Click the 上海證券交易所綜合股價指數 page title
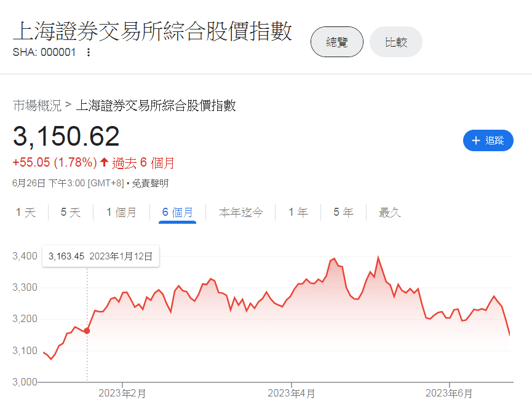Image resolution: width=532 pixels, height=410 pixels. pyautogui.click(x=153, y=31)
